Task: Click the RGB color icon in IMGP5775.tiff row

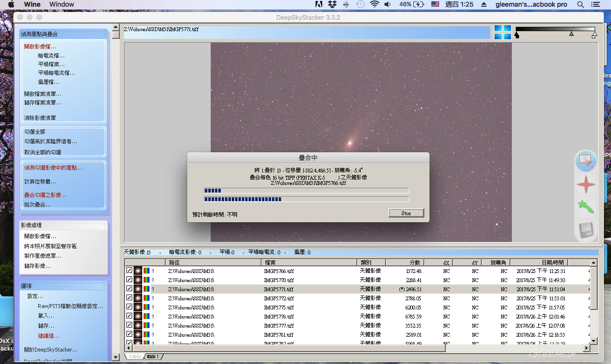Action: 147,307
